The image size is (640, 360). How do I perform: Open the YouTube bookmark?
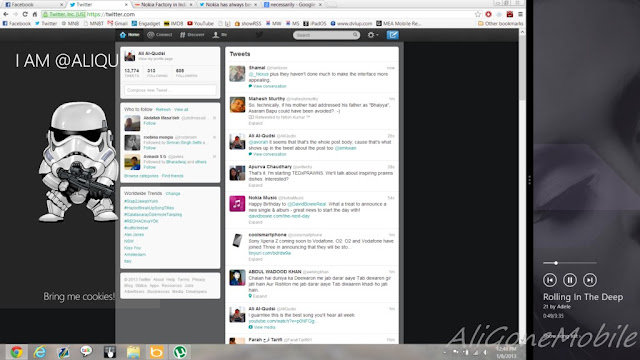tap(200, 24)
